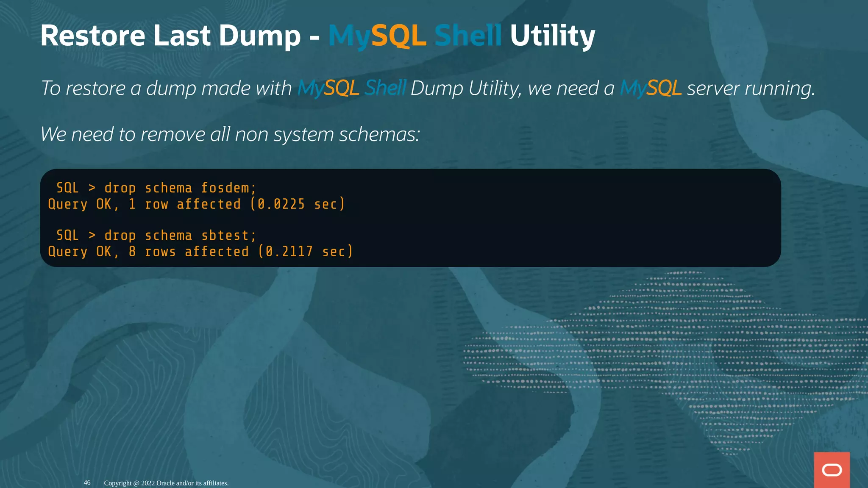The image size is (868, 488).
Task: Click the Oracle logo icon
Action: tap(832, 470)
